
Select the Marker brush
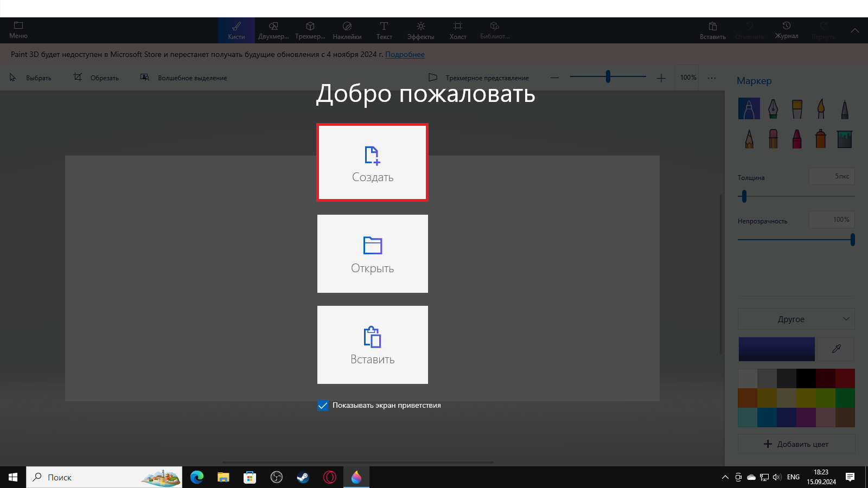(x=749, y=108)
